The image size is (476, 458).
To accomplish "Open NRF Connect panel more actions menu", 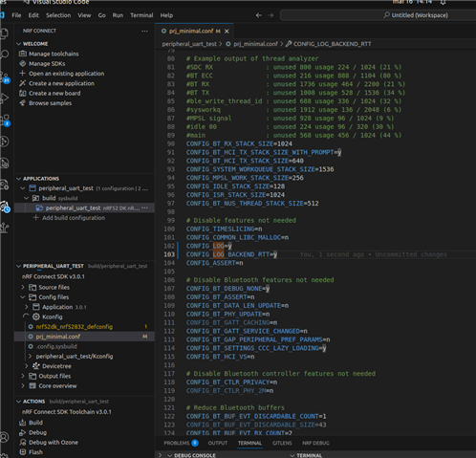I will pos(144,31).
